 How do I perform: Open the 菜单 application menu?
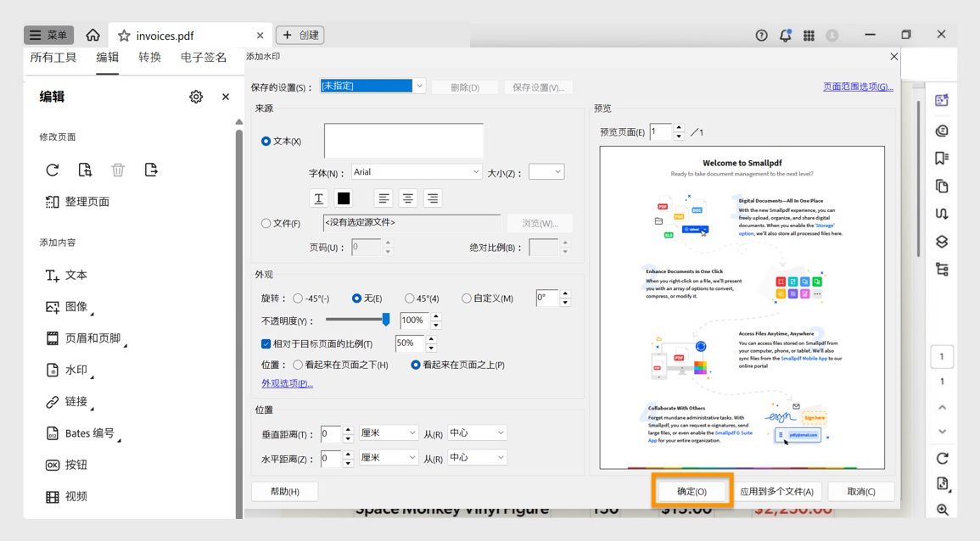[x=48, y=35]
